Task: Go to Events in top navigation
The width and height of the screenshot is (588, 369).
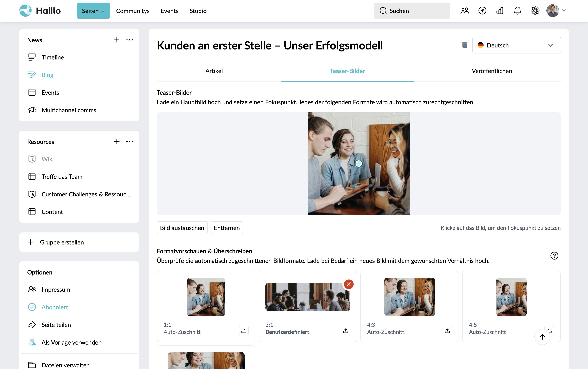Action: (x=169, y=11)
